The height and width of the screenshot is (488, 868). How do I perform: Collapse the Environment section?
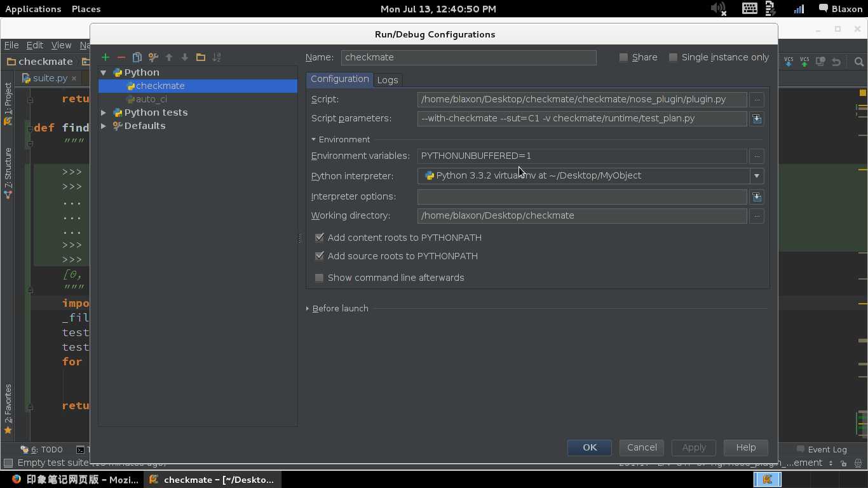coord(314,140)
